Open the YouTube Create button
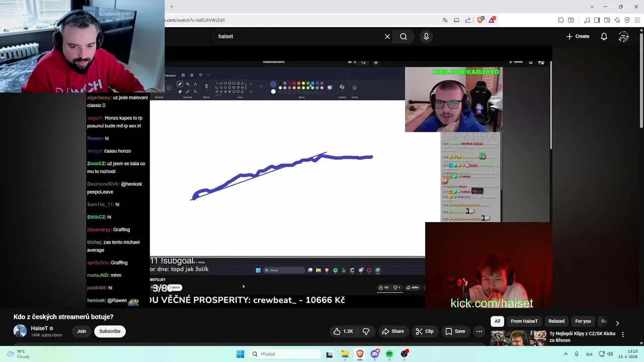Screen dimensions: 644x362 578,36
